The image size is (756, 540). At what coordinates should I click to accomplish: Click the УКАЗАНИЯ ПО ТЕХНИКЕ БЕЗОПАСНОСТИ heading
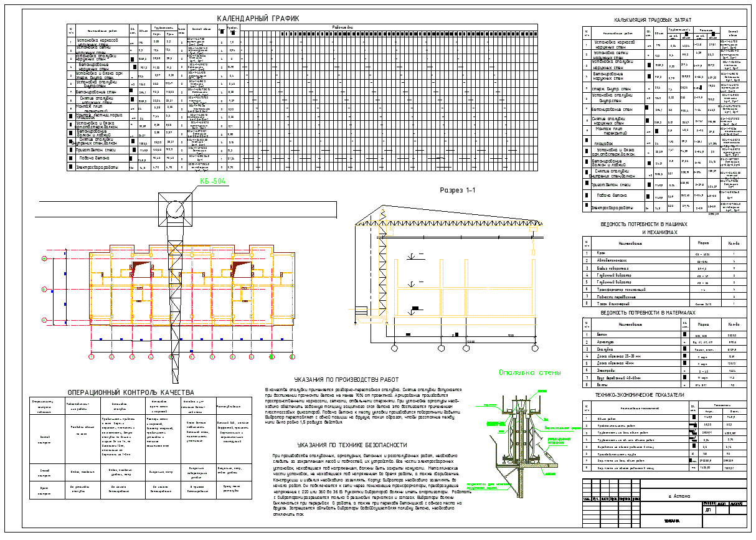[x=352, y=445]
